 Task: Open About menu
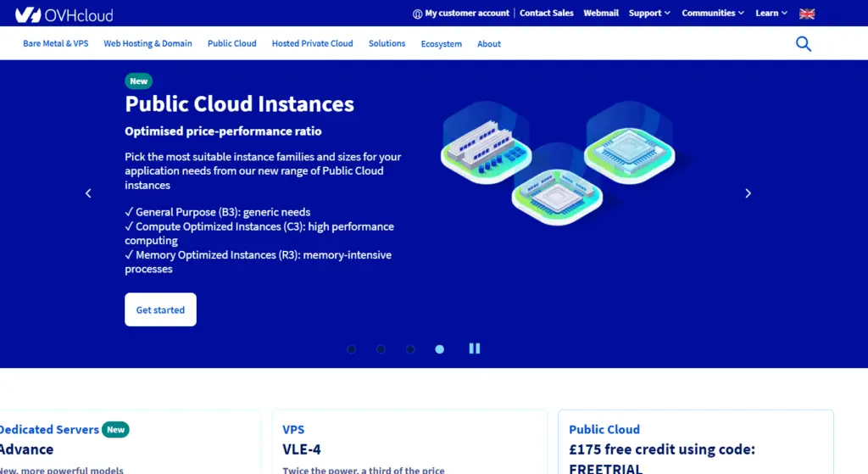click(489, 44)
